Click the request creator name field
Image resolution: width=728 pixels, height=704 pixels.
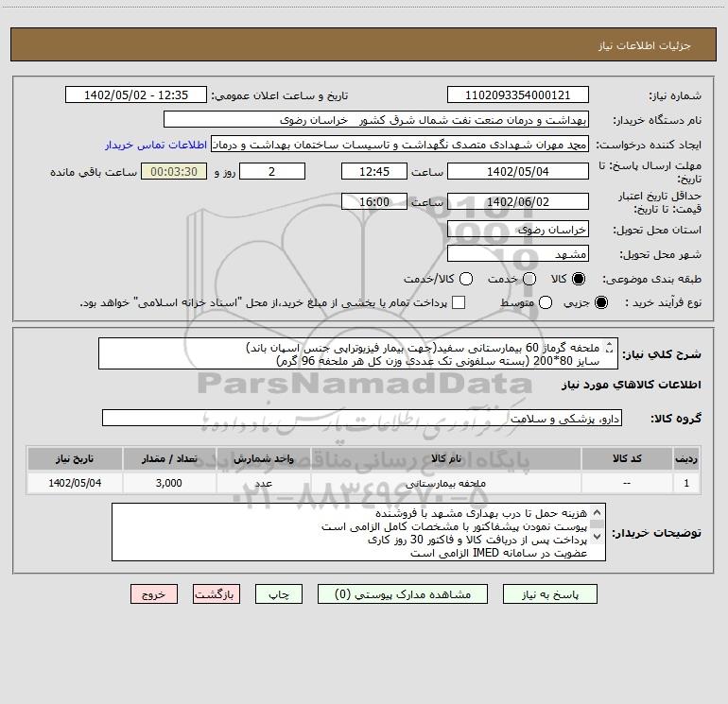pyautogui.click(x=400, y=145)
